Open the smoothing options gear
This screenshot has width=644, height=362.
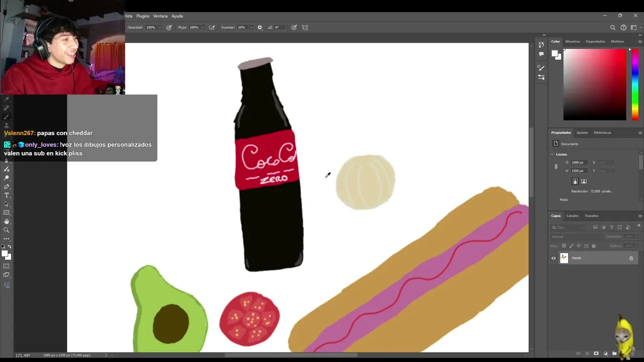click(260, 28)
